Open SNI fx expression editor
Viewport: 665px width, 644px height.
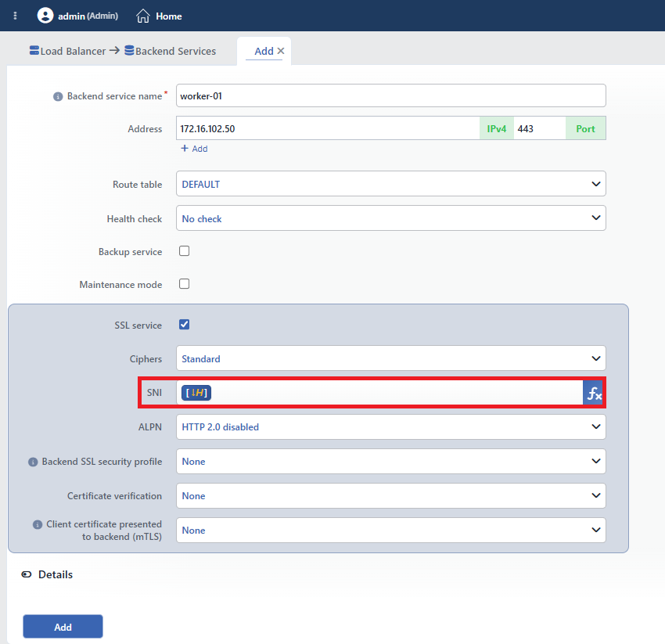coord(593,393)
